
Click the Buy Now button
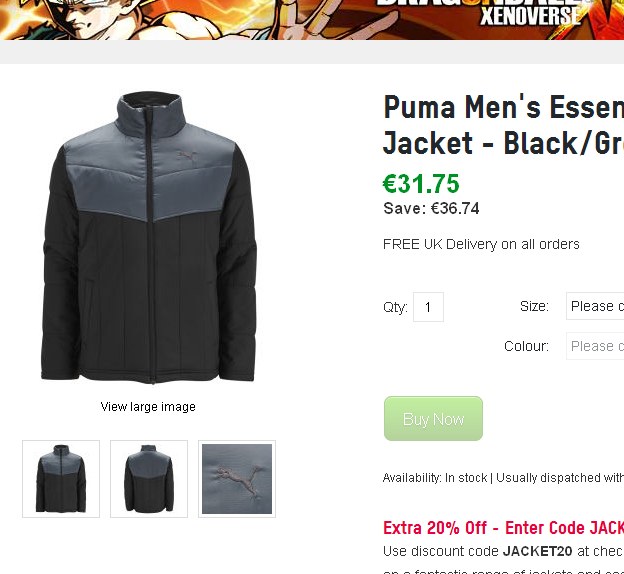click(433, 418)
